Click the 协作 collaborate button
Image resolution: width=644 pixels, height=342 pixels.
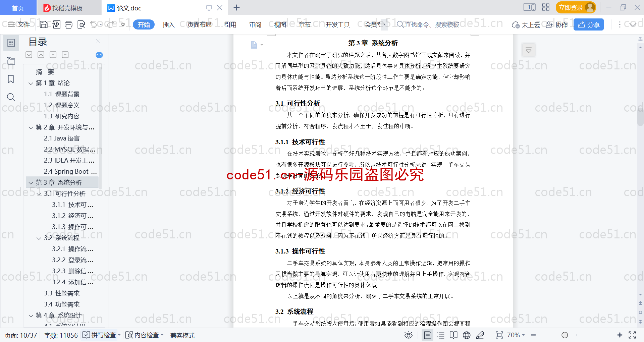point(557,24)
